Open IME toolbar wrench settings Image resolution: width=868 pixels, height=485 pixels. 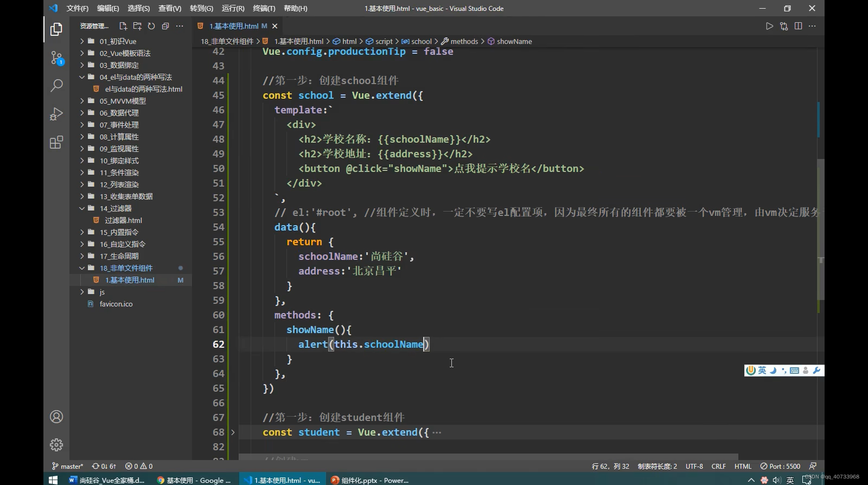coord(816,370)
